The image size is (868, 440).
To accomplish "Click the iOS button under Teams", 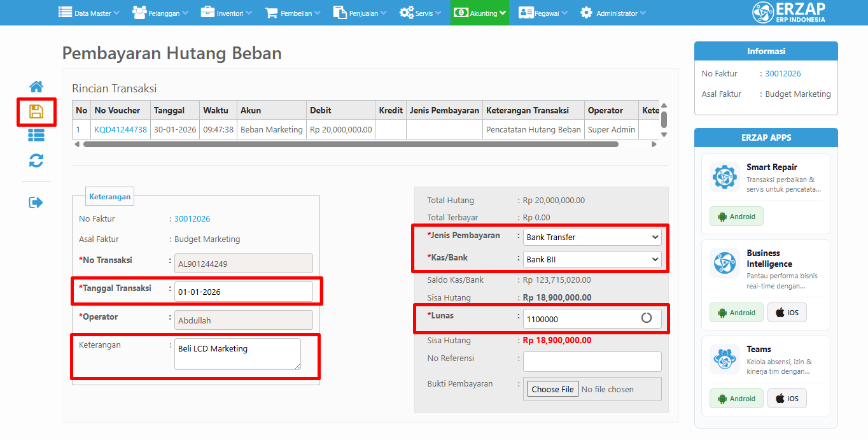I will point(788,399).
